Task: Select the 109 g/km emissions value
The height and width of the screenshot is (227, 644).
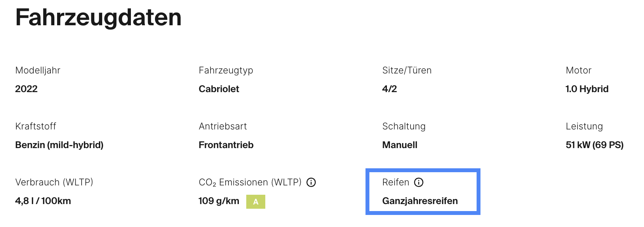Action: tap(219, 201)
